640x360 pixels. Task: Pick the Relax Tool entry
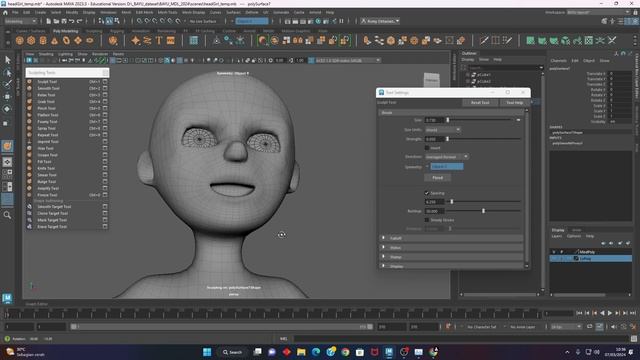[46, 95]
